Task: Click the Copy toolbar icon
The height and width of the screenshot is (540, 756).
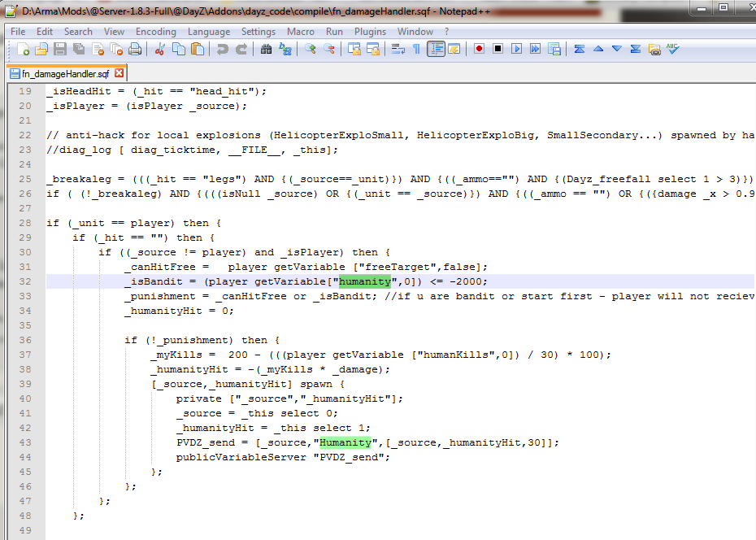Action: [x=178, y=49]
